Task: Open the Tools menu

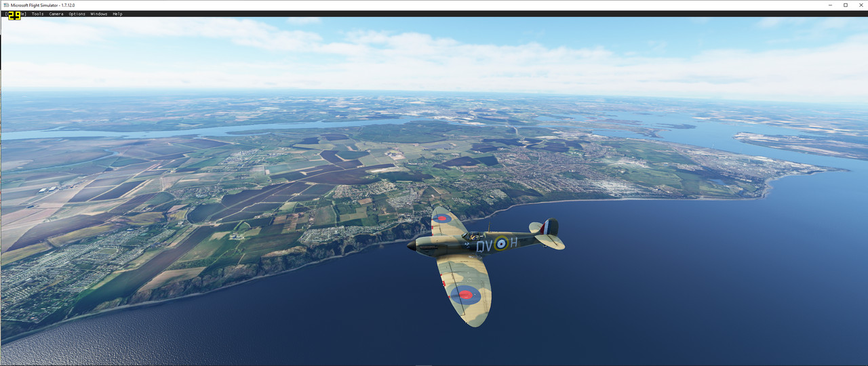Action: (x=37, y=14)
